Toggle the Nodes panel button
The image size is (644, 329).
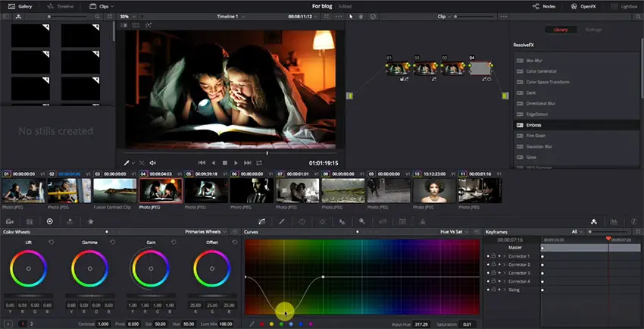544,6
